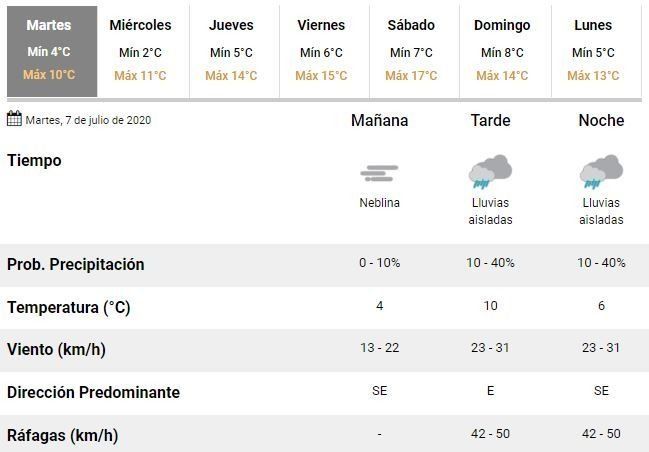Image resolution: width=649 pixels, height=452 pixels.
Task: Click the Prob. Precipitación row label
Action: point(76,264)
